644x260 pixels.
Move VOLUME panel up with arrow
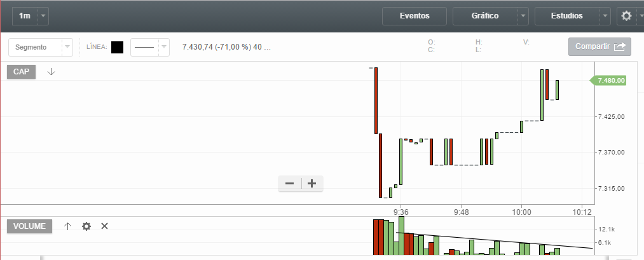pos(68,226)
